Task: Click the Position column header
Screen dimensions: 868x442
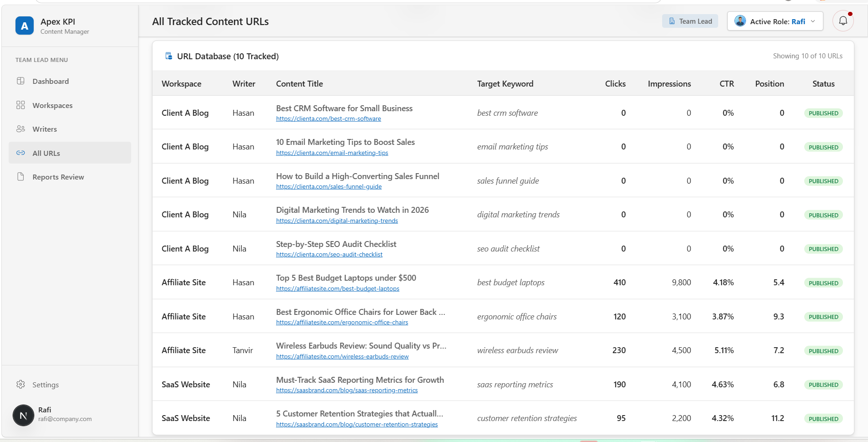Action: tap(770, 84)
